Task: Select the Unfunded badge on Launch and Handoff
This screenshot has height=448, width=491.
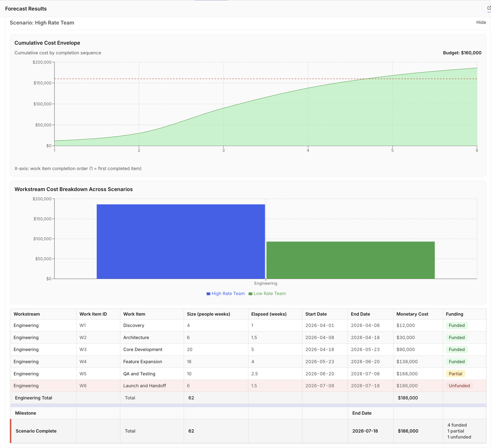Action: 459,385
